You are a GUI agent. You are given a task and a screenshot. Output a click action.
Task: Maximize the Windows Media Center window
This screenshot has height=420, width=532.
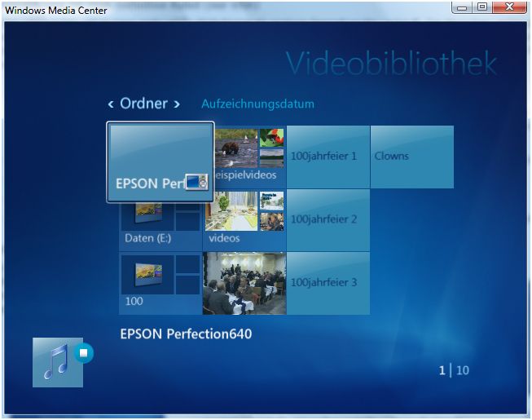482,7
